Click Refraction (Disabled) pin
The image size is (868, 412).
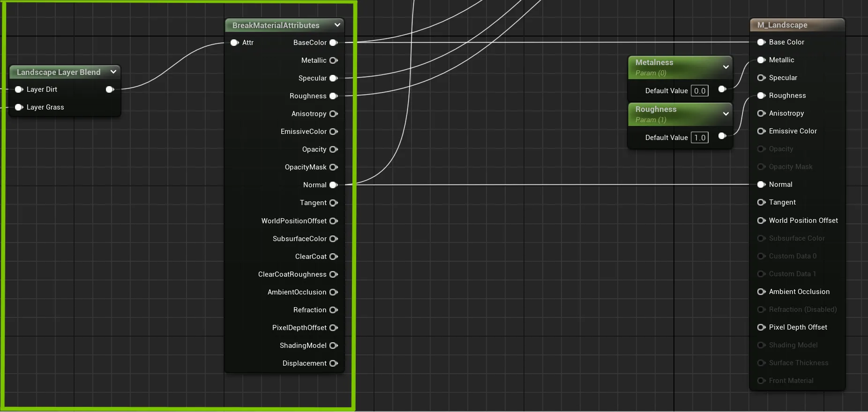pyautogui.click(x=762, y=309)
